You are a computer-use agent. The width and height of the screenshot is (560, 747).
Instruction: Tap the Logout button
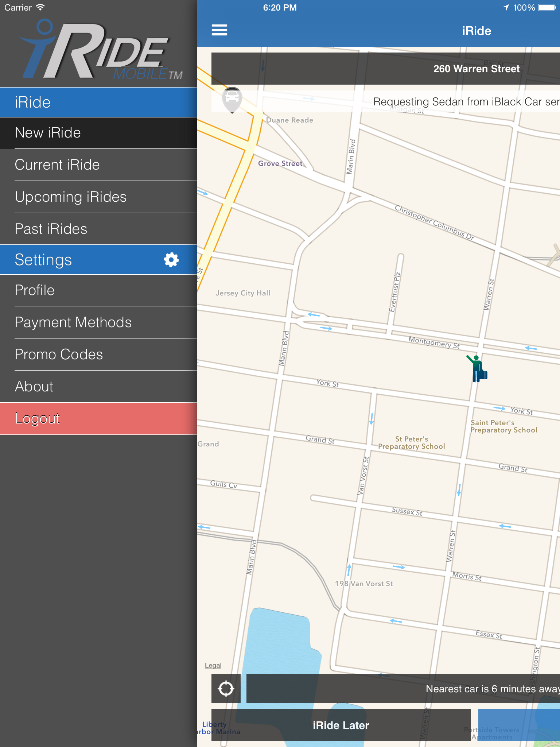[98, 419]
